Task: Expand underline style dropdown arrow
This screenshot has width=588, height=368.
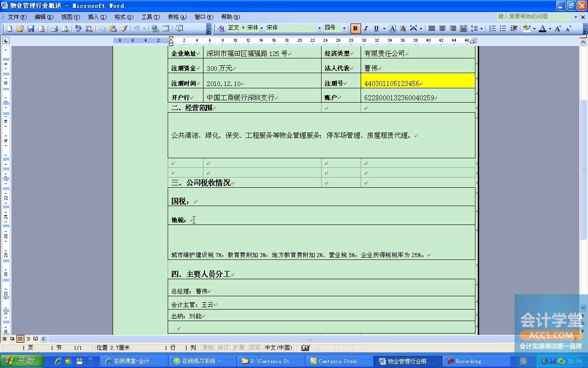Action: [384, 29]
